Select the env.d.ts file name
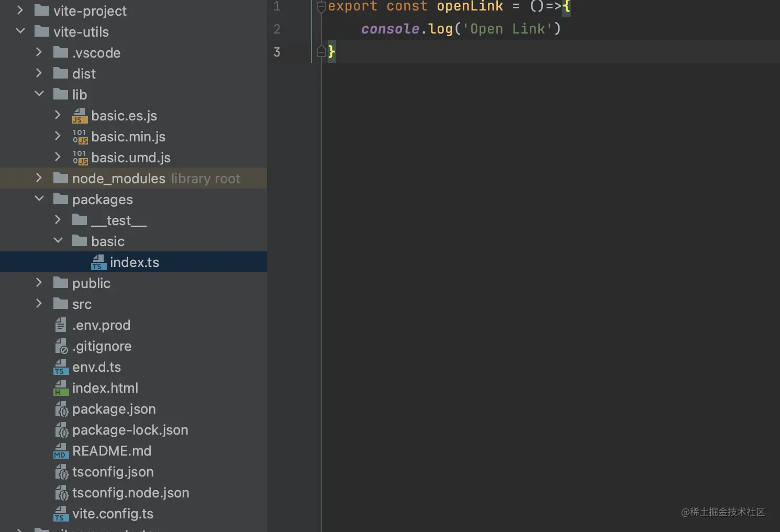Viewport: 780px width, 532px height. [x=96, y=367]
